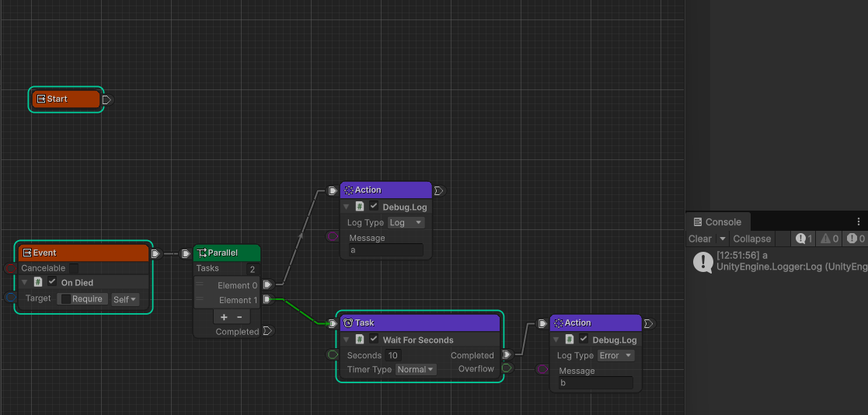Open the Log Type Error dropdown
Image resolution: width=868 pixels, height=415 pixels.
coord(615,355)
